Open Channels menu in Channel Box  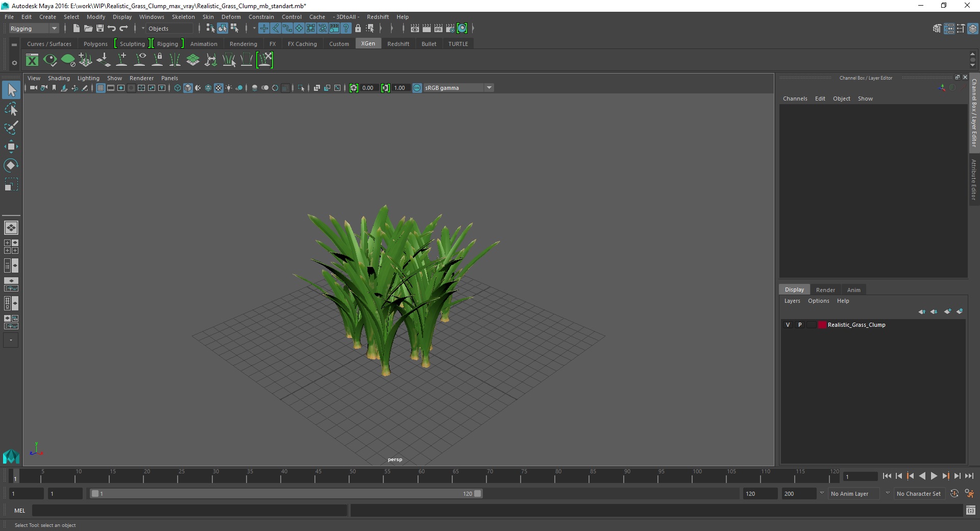click(x=795, y=99)
